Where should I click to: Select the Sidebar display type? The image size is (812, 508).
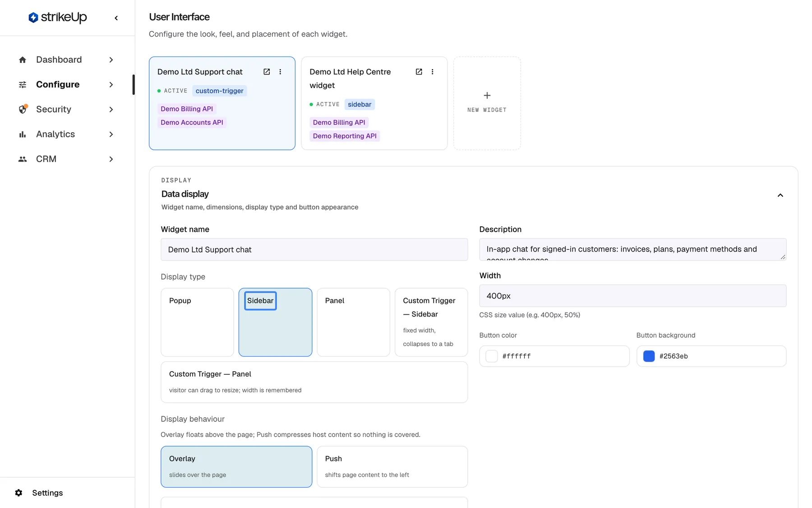tap(275, 322)
